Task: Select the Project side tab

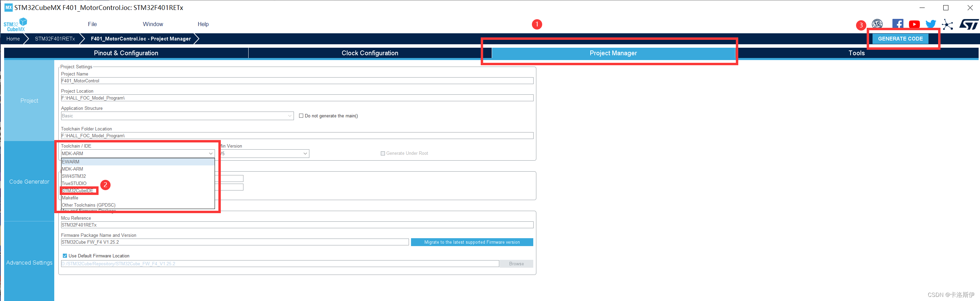Action: (x=29, y=101)
